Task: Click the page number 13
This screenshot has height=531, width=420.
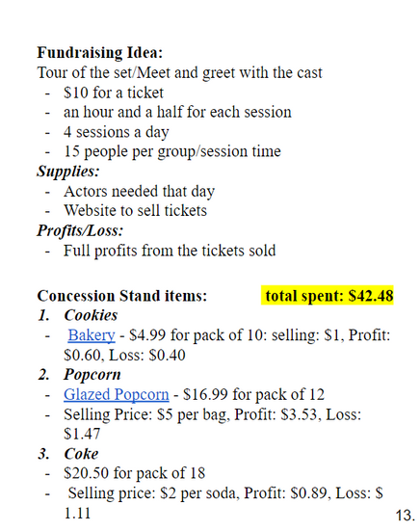Action: (406, 516)
